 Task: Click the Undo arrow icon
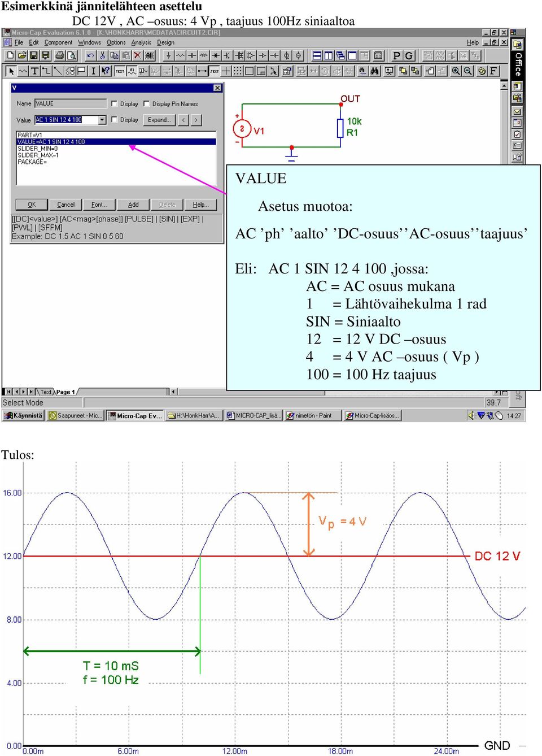90,55
